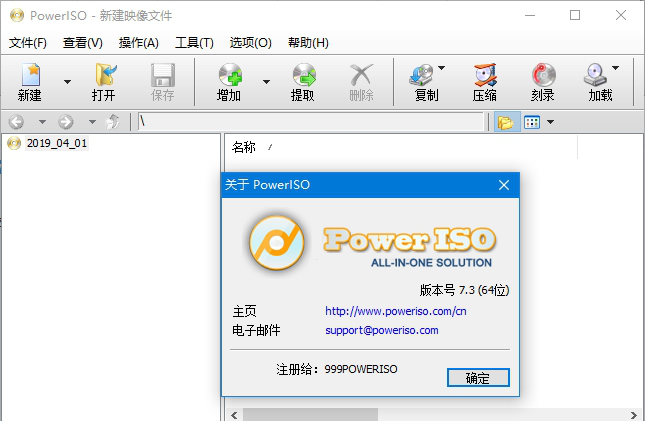Viewport: 645px width, 437px height.
Task: Click the 刻录 (Burn) disc icon
Action: (543, 75)
